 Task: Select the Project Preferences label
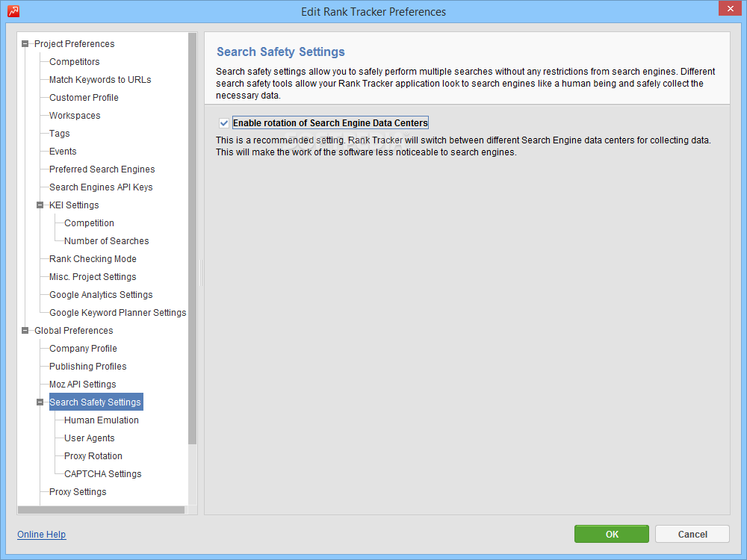74,44
